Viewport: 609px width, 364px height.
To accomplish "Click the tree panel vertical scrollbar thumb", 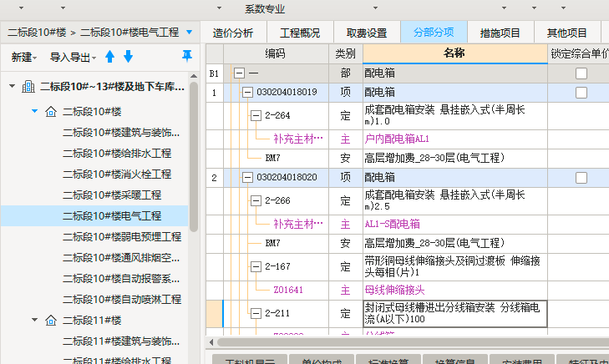I will point(194,157).
